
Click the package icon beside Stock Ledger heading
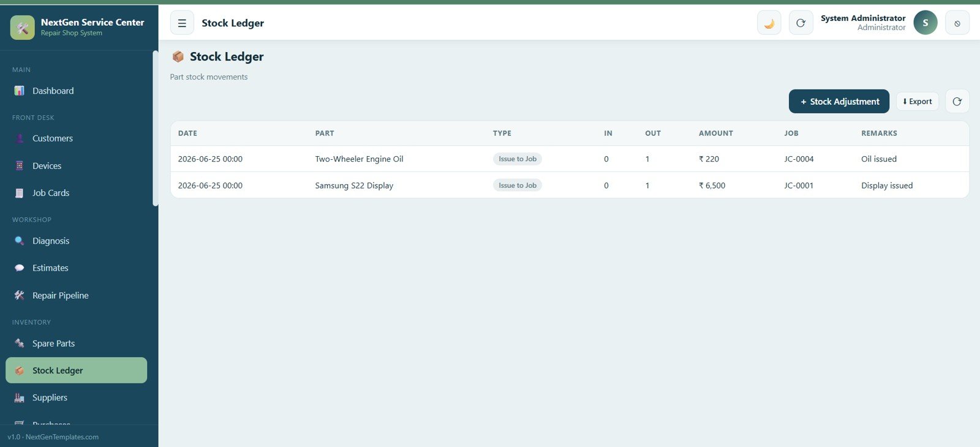pyautogui.click(x=178, y=56)
